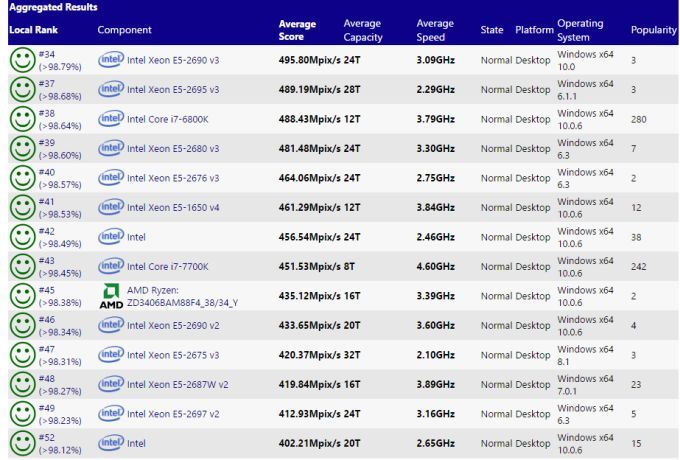
Task: Open the Intel Xeon E5-2680 v3 entry
Action: click(173, 149)
